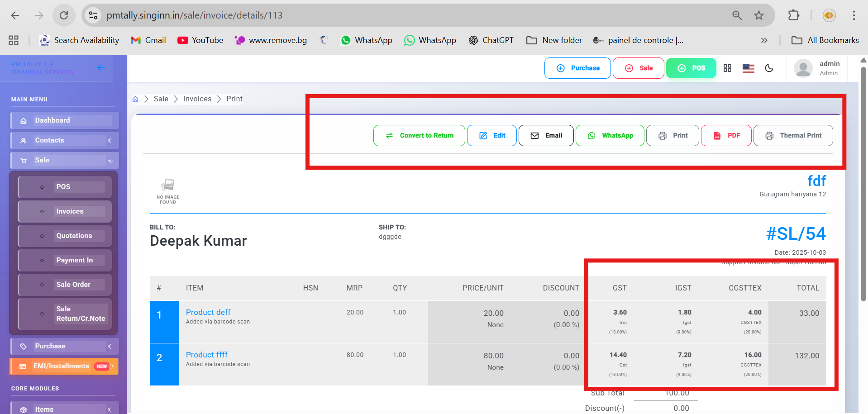
Task: Click the US flag language icon
Action: point(748,68)
